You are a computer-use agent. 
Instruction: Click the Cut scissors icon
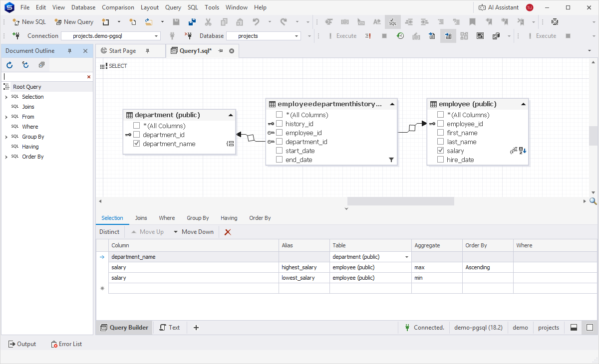coord(208,22)
